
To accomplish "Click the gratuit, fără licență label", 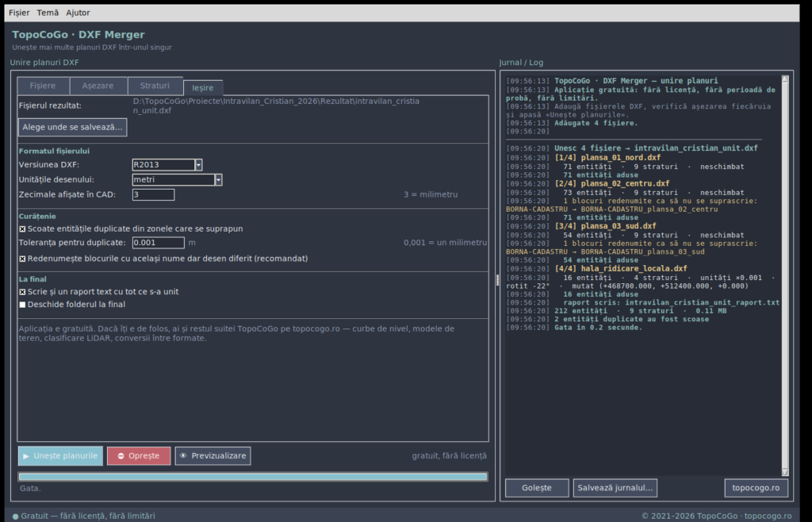I will [x=449, y=455].
